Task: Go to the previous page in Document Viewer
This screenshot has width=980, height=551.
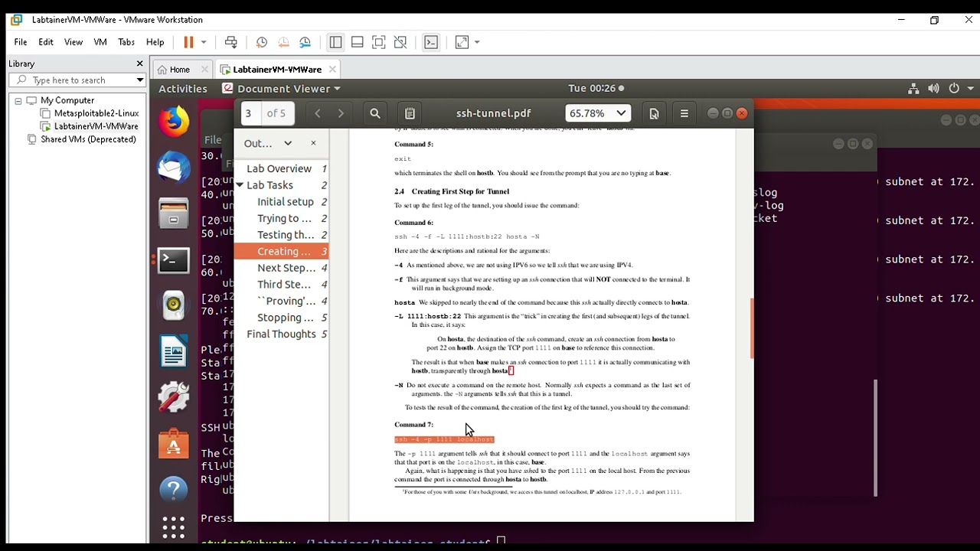Action: coord(317,113)
